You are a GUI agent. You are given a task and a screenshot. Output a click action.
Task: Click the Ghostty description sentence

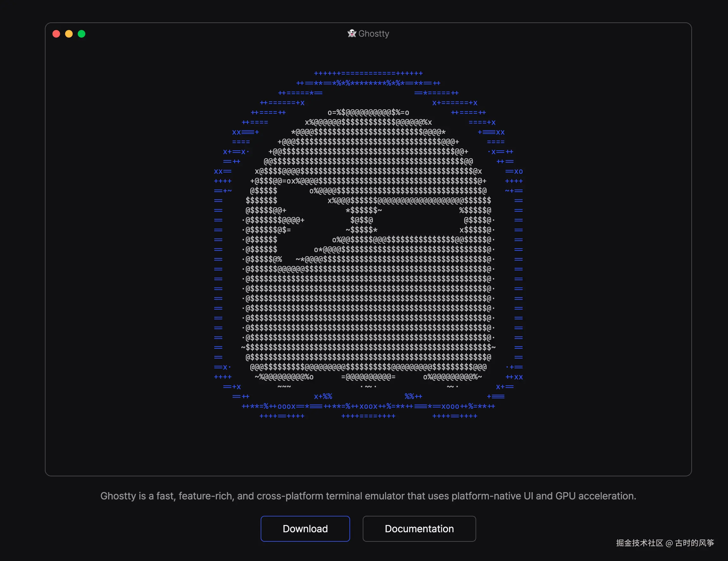tap(368, 496)
